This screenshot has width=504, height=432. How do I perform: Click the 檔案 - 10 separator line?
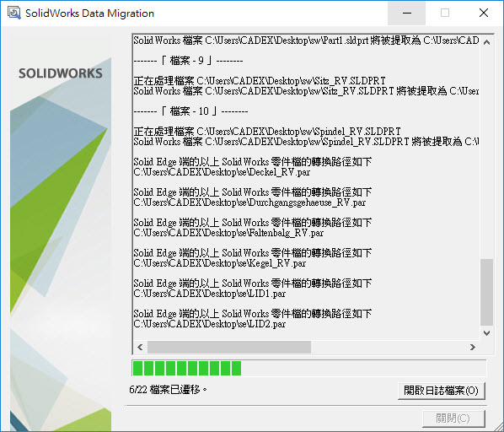(191, 111)
